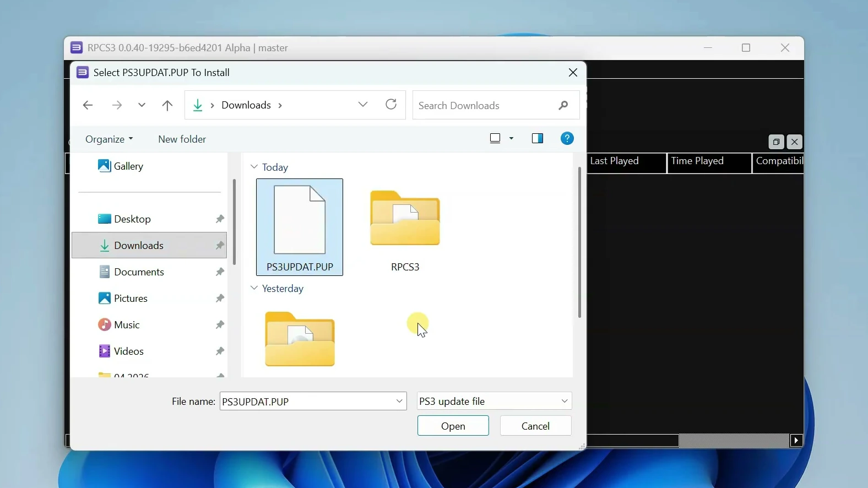Create a New folder
This screenshot has height=488, width=868.
point(182,139)
